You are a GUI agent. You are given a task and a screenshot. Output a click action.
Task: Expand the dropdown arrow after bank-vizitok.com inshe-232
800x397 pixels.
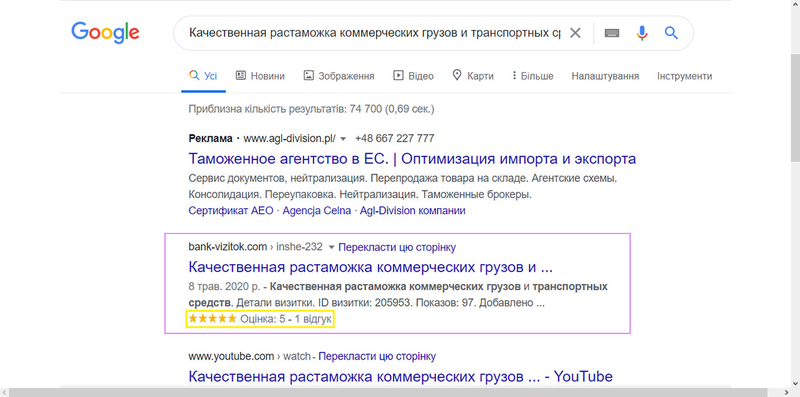coord(331,247)
